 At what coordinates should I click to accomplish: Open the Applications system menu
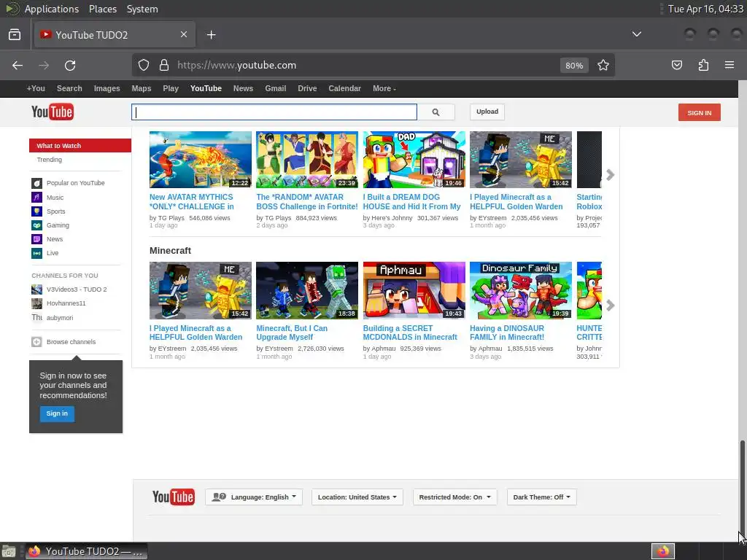click(52, 9)
